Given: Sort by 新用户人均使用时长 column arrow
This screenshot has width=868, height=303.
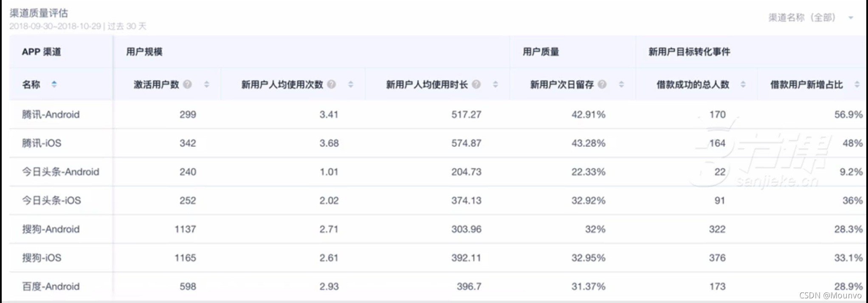Looking at the screenshot, I should tap(495, 84).
